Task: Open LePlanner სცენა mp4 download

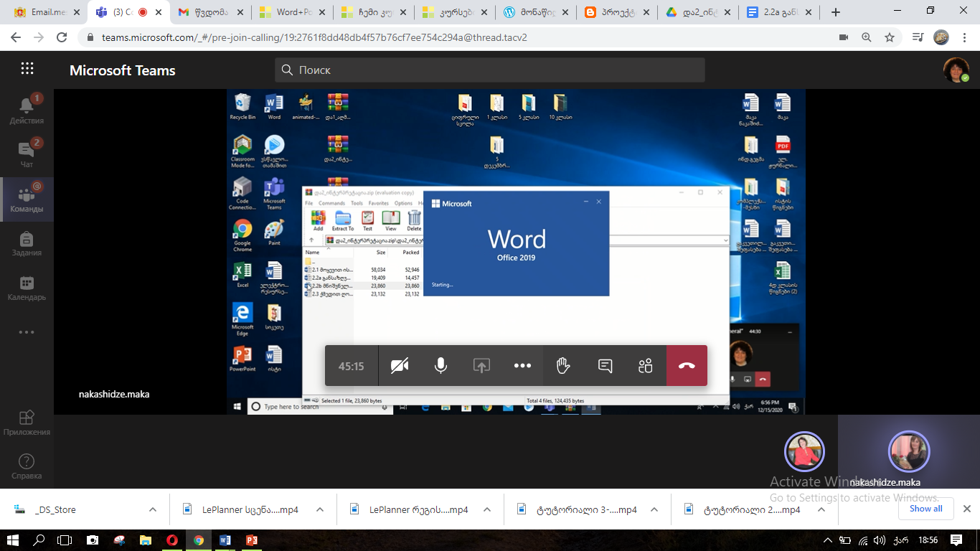Action: pyautogui.click(x=240, y=509)
